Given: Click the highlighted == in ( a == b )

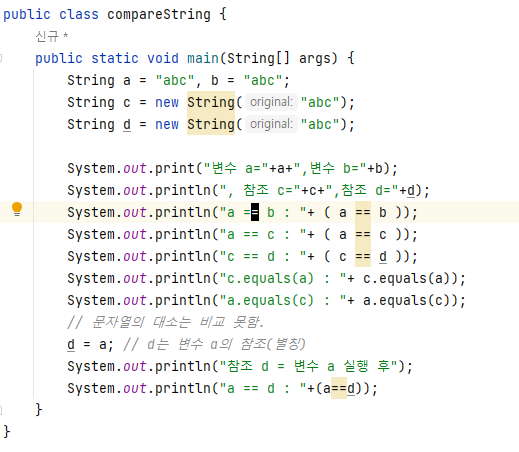Looking at the screenshot, I should (x=363, y=212).
